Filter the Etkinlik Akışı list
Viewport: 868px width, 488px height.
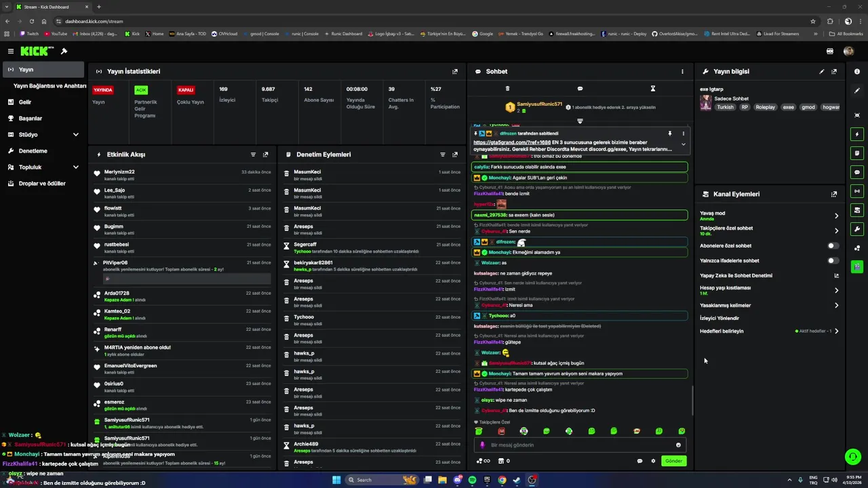pos(254,155)
